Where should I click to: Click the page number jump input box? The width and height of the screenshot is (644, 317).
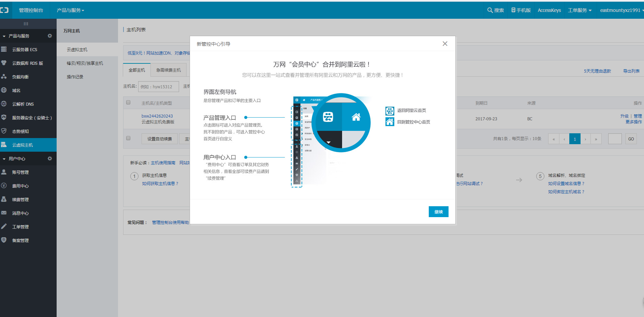coord(615,139)
